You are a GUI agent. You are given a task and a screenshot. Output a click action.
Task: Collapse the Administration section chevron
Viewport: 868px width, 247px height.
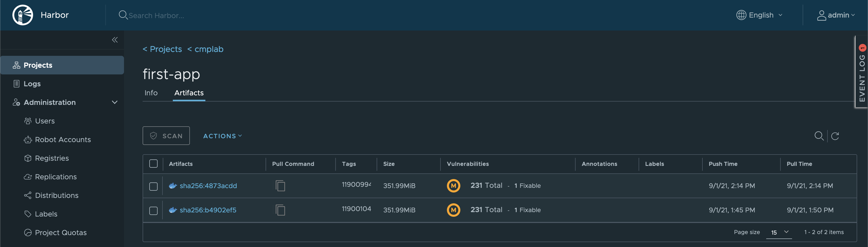click(114, 102)
